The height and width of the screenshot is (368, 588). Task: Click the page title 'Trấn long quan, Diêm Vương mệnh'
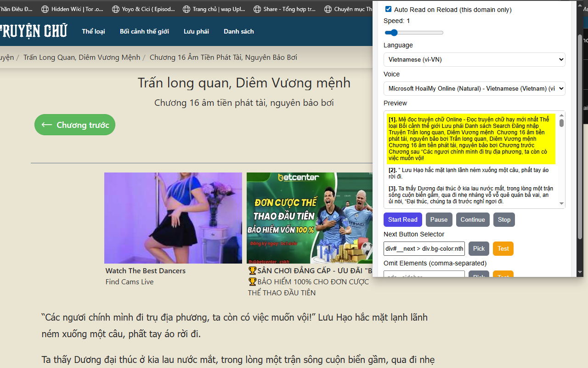[244, 83]
